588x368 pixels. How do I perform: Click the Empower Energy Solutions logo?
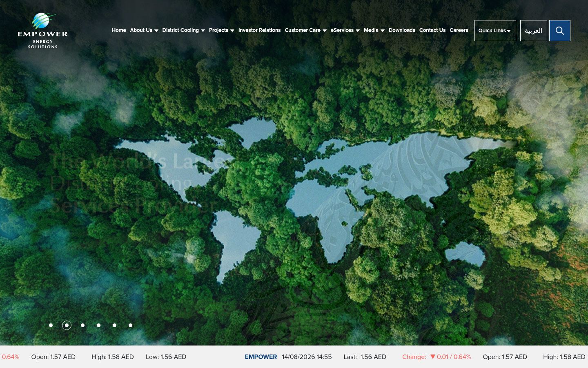coord(42,31)
